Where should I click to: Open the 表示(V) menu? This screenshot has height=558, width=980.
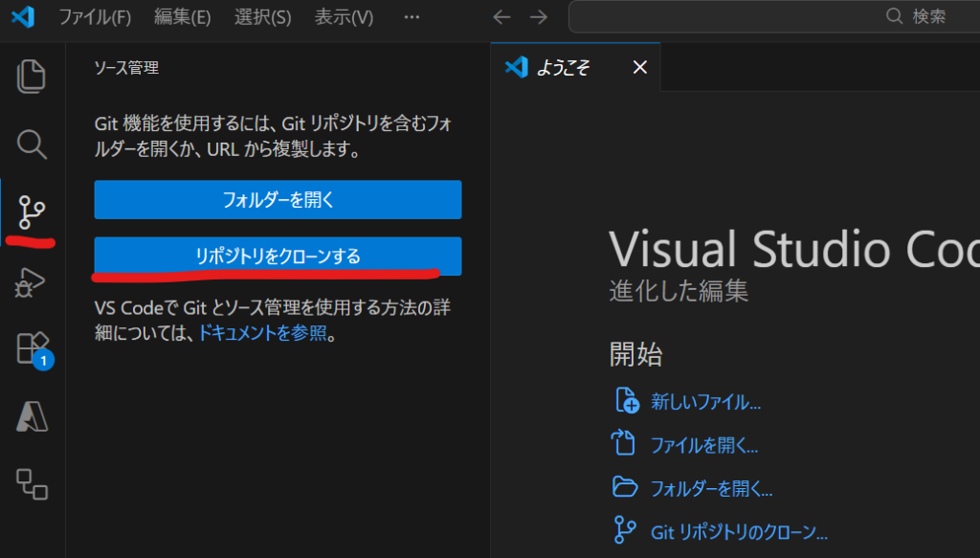[x=344, y=17]
